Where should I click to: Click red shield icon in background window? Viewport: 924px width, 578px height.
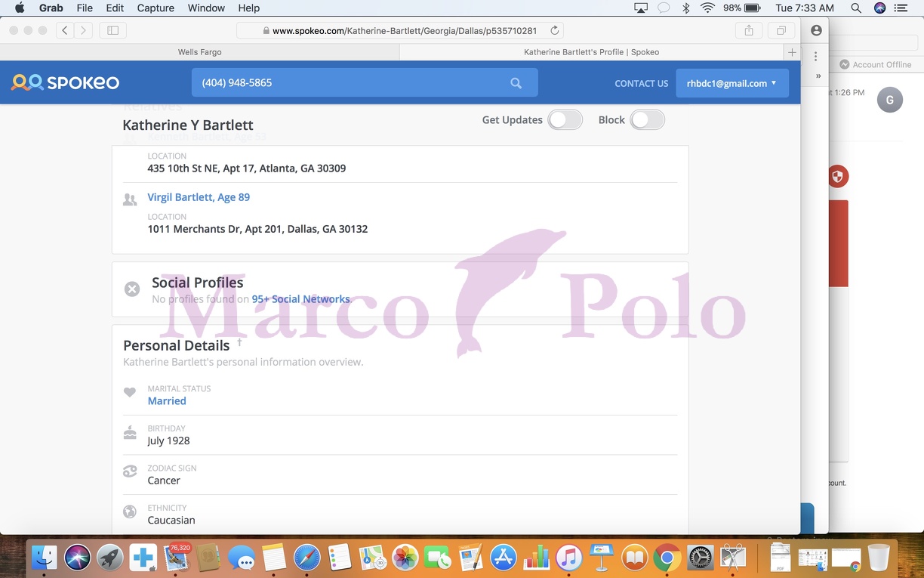pos(838,177)
